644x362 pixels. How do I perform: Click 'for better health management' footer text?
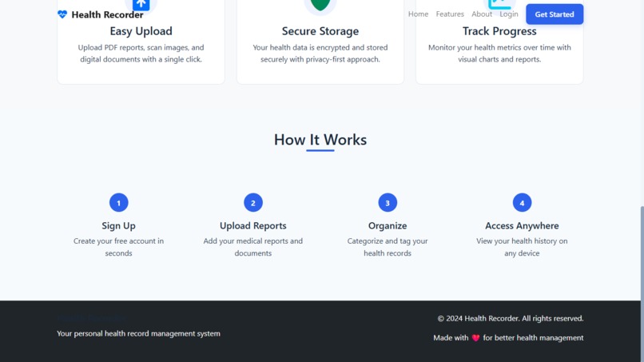pos(533,338)
